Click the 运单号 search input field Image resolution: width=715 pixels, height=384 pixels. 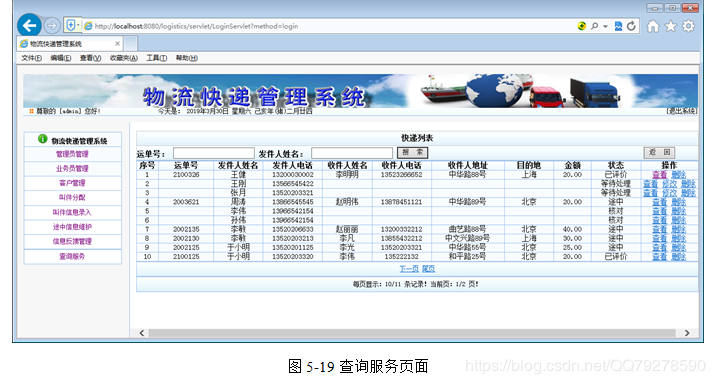point(213,153)
